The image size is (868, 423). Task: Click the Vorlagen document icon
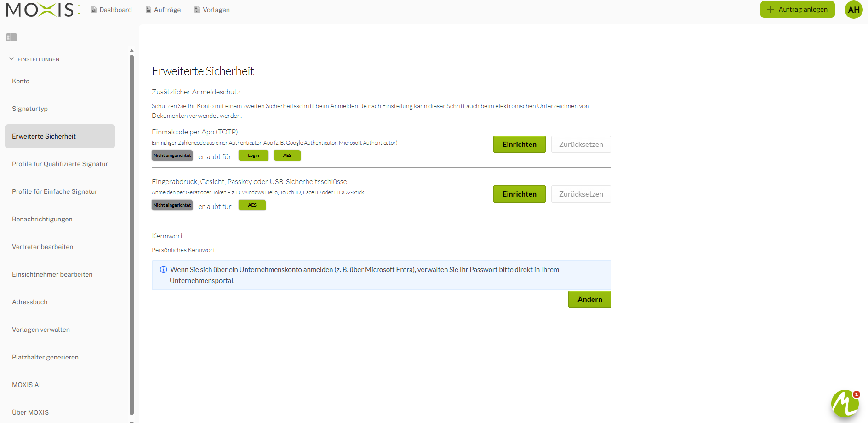click(x=197, y=10)
